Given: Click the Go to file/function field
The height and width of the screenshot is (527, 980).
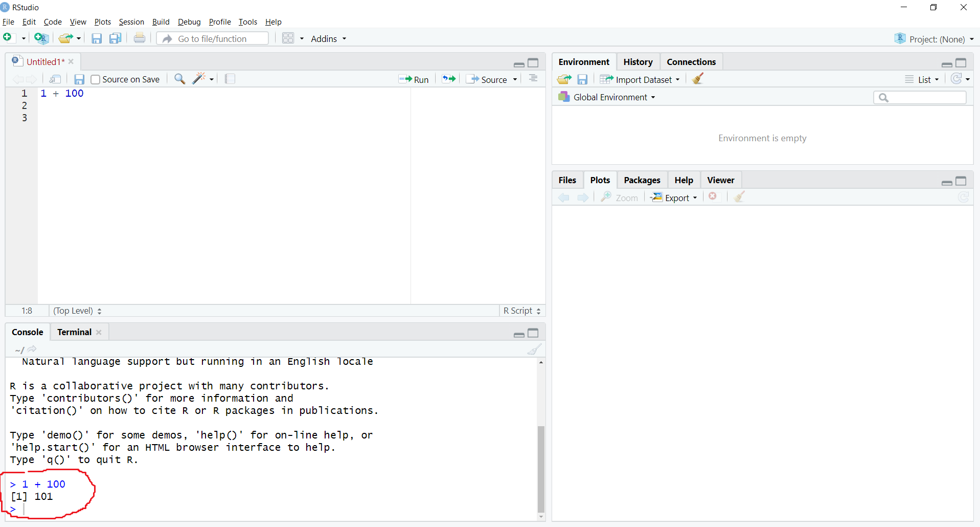Looking at the screenshot, I should click(213, 38).
